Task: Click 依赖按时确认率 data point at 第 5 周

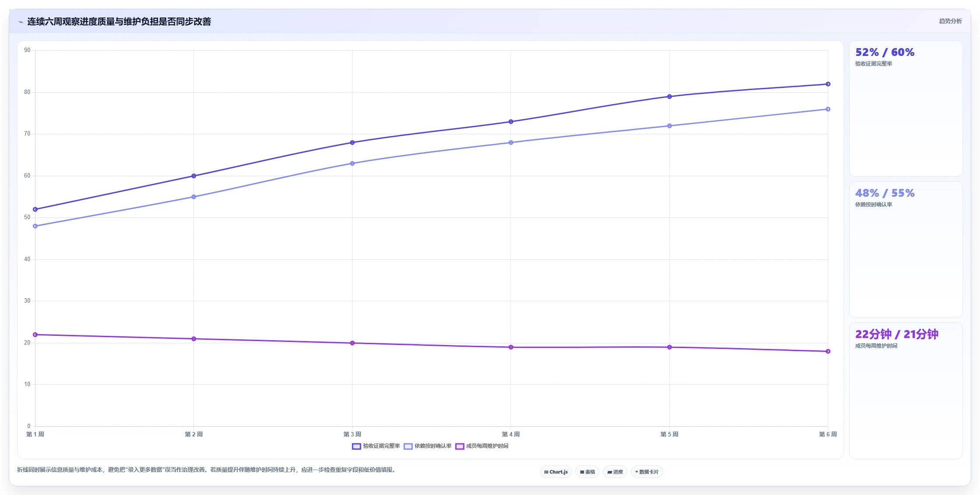Action: click(669, 126)
